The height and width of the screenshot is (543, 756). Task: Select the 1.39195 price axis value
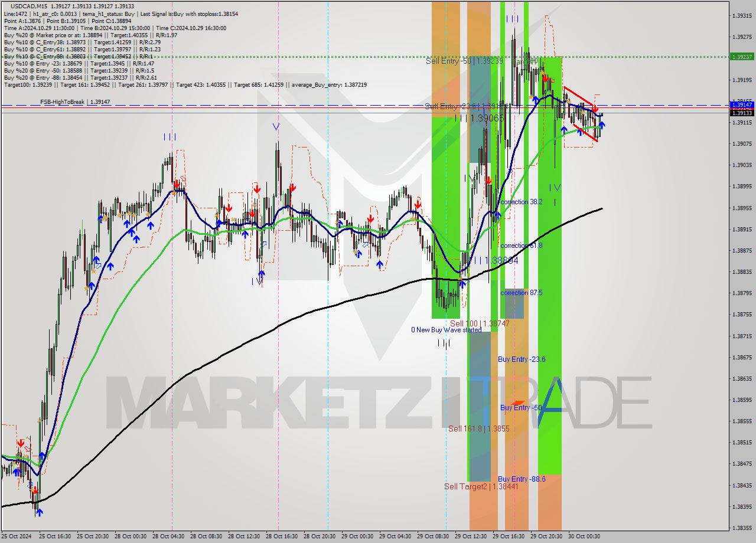click(x=742, y=79)
